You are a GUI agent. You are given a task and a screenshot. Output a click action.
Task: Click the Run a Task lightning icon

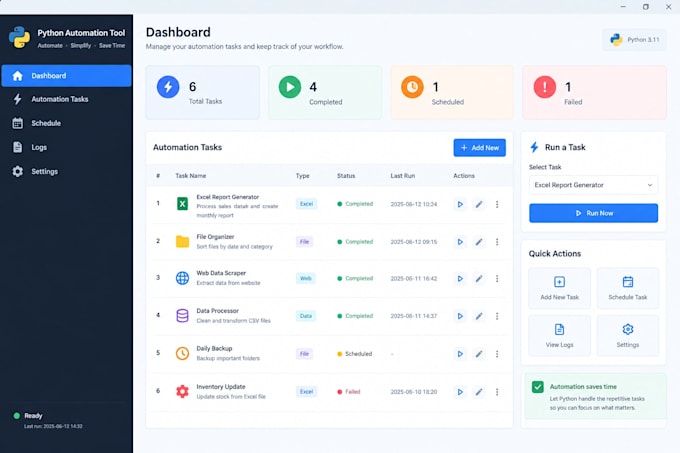click(534, 147)
